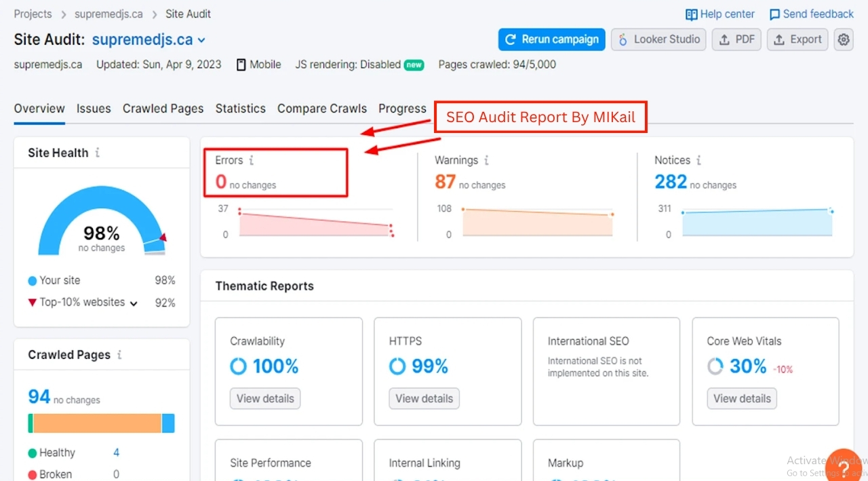The image size is (868, 481).
Task: Expand the Top-10% websites dropdown
Action: click(134, 303)
